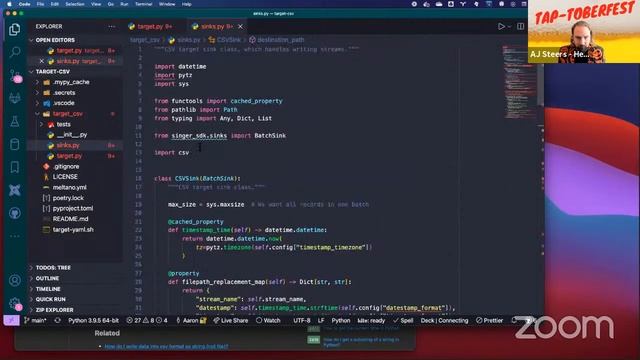Toggle the Watch status bar item
Image resolution: width=640 pixels, height=360 pixels.
[268, 320]
